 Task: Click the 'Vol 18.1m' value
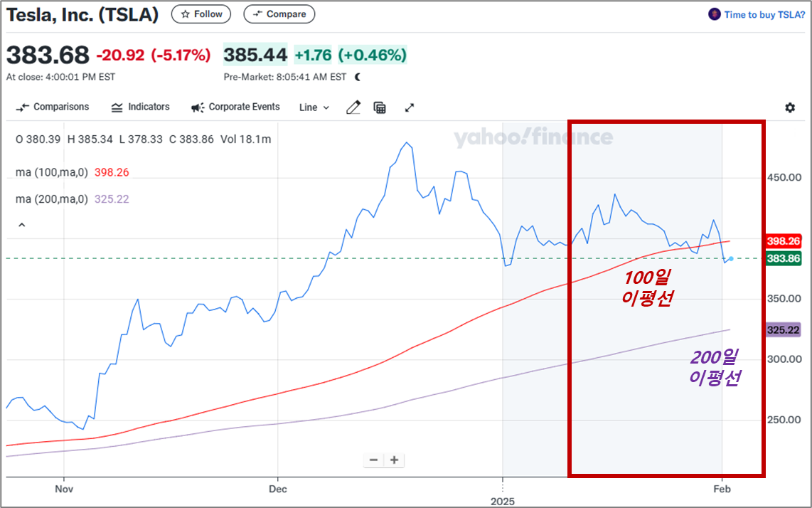pos(245,139)
